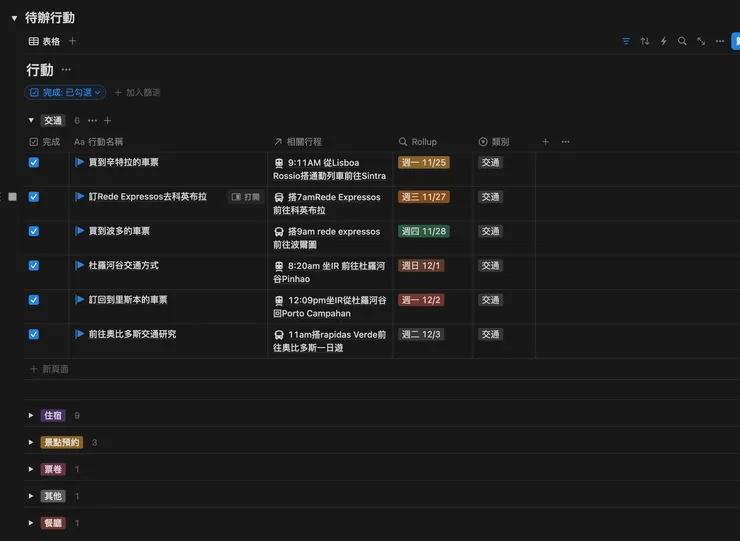Viewport: 740px width, 541px height.
Task: Uncheck 完成 for 杜羅河谷交通方式
Action: pos(34,265)
